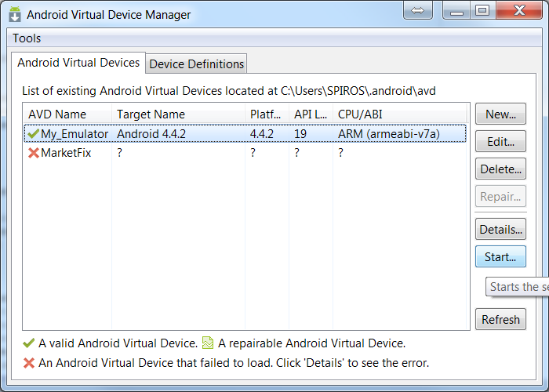The image size is (549, 392).
Task: Click the green checkmark beside My_Emulator
Action: pyautogui.click(x=33, y=134)
